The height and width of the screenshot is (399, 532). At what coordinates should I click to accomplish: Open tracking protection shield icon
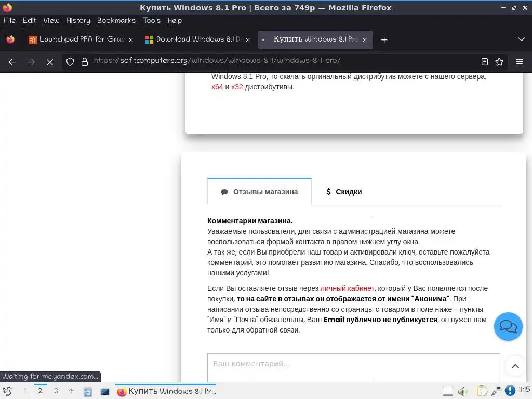tap(70, 62)
